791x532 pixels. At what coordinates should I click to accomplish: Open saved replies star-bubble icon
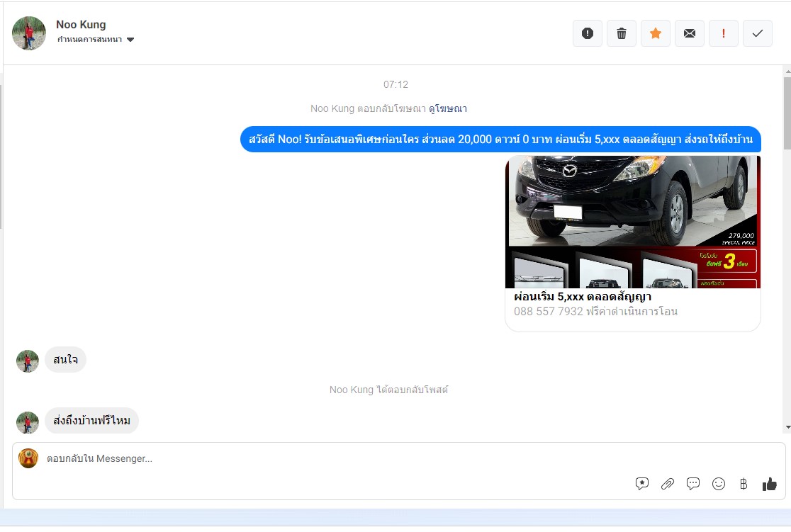tap(642, 484)
